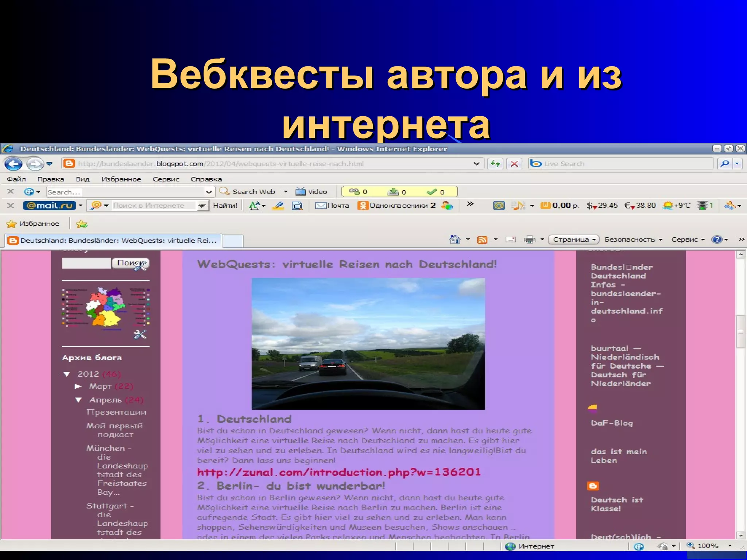The width and height of the screenshot is (747, 560).
Task: Open the Страница dropdown menu
Action: [x=574, y=240]
